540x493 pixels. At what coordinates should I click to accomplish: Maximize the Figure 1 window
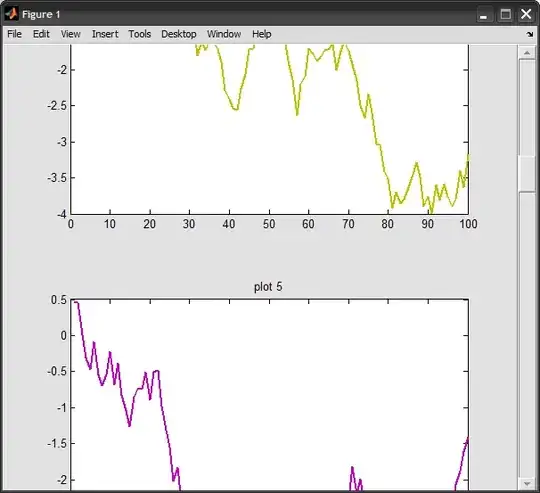(x=505, y=15)
